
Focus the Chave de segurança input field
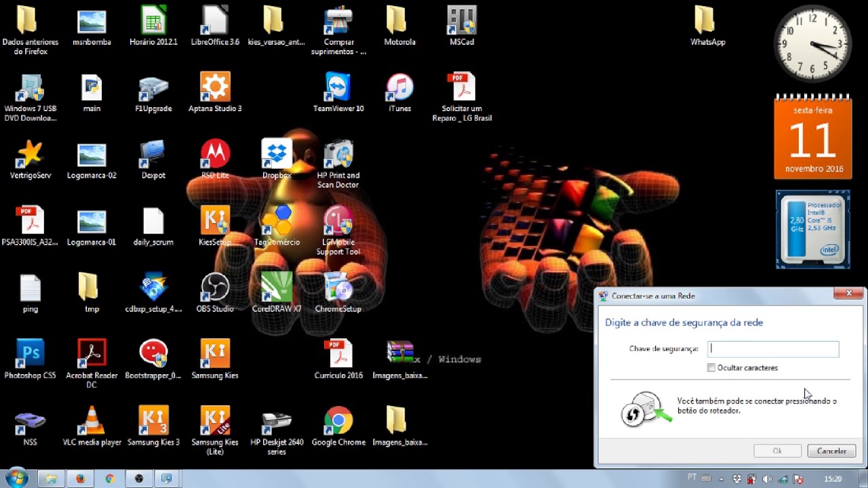(773, 349)
